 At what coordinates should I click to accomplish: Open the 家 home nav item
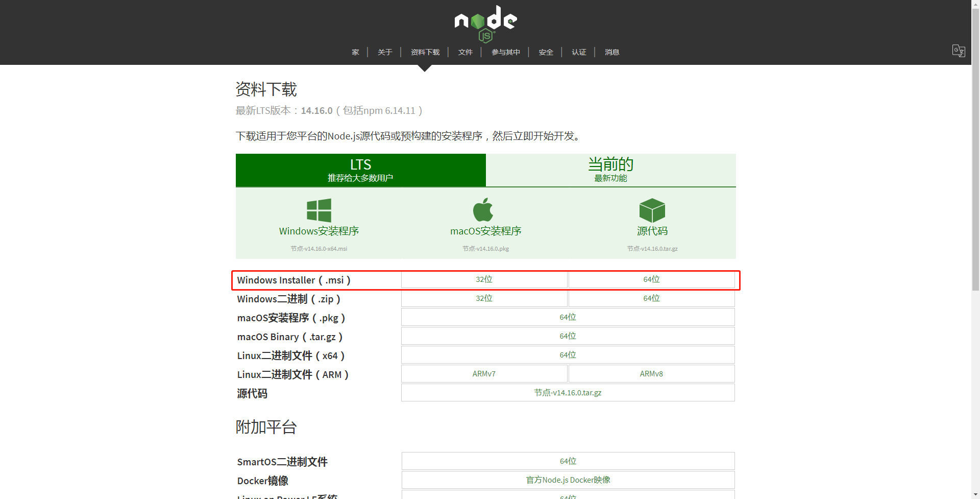point(356,52)
